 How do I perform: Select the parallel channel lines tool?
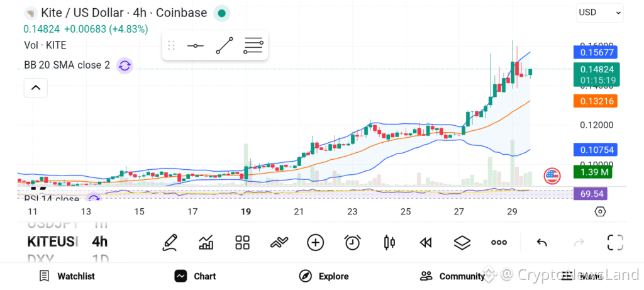pos(253,45)
